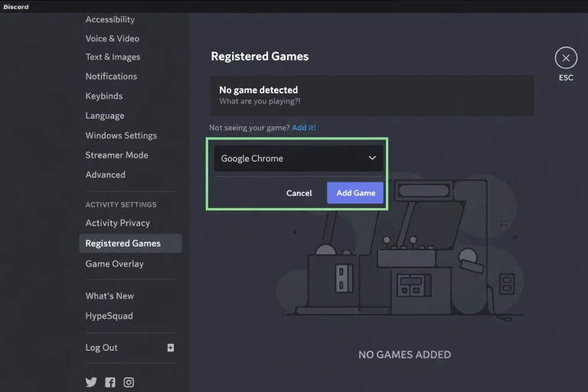The image size is (588, 392).
Task: Open the Google Chrome application selector
Action: 299,158
